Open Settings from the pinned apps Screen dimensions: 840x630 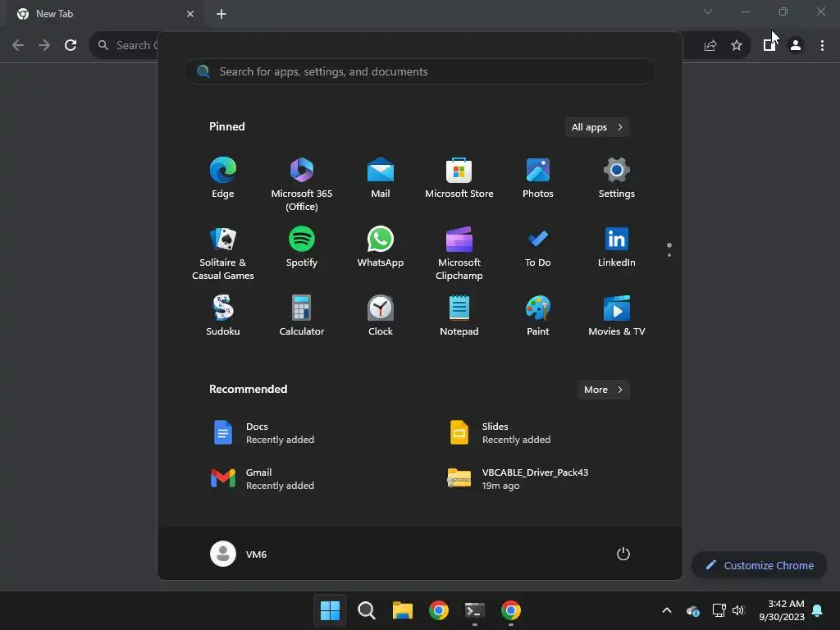(617, 179)
